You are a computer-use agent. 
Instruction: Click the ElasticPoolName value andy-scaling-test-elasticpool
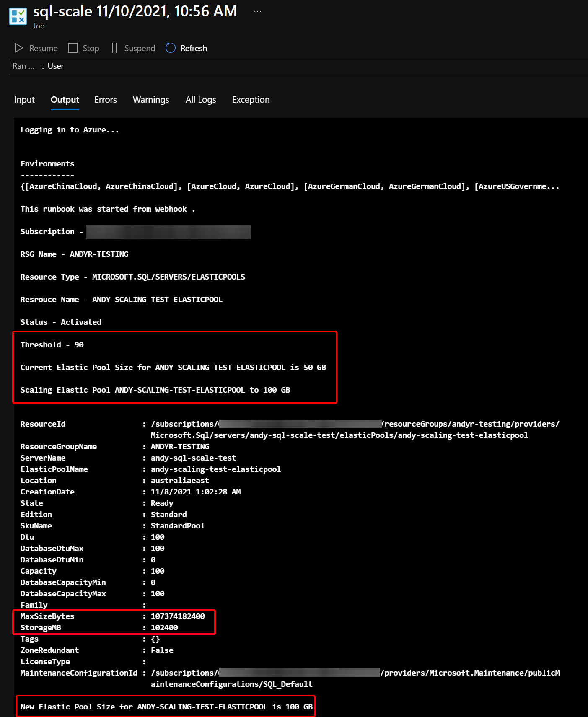216,469
